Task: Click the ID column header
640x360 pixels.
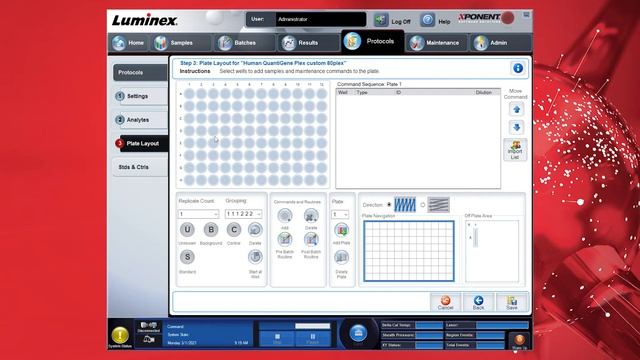Action: (434, 93)
